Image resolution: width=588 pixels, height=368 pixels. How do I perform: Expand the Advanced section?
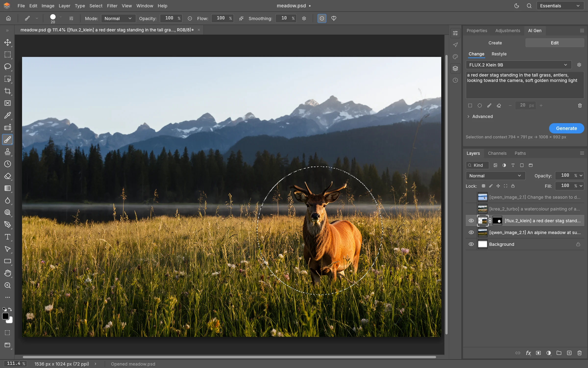click(480, 117)
